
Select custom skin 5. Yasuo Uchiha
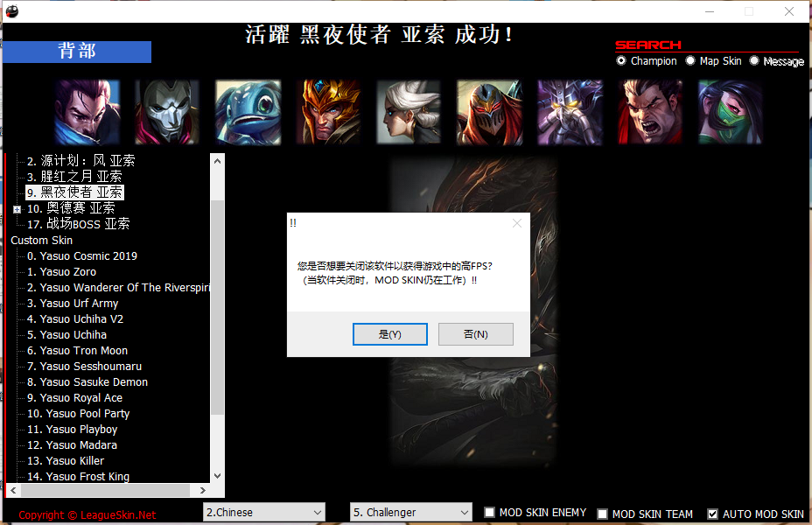click(66, 335)
